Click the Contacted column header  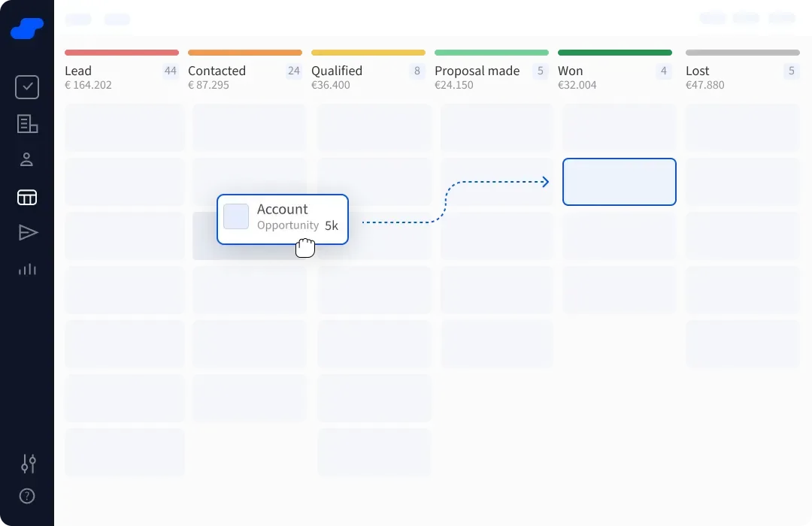[217, 71]
